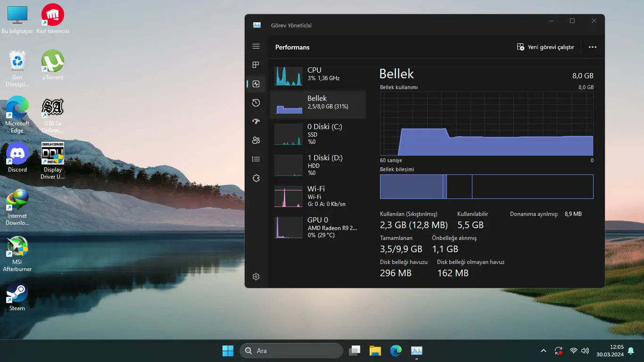Click the 'Performans' page heading

coord(292,47)
